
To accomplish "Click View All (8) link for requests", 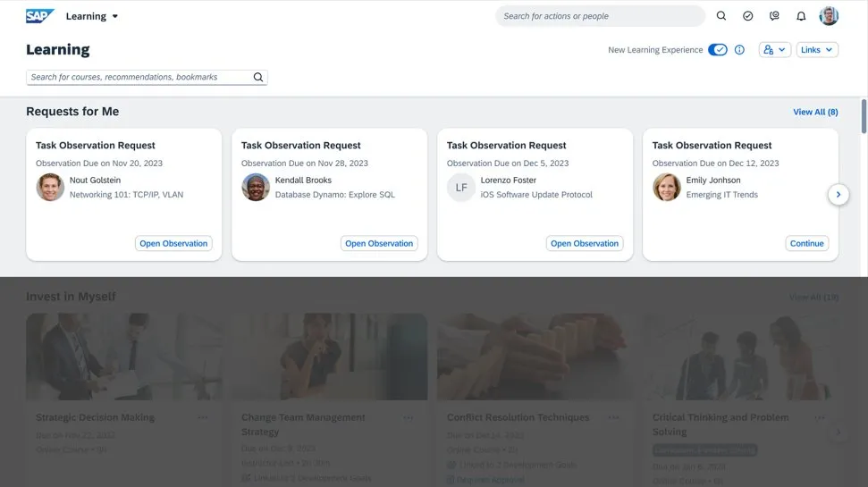I will click(815, 113).
